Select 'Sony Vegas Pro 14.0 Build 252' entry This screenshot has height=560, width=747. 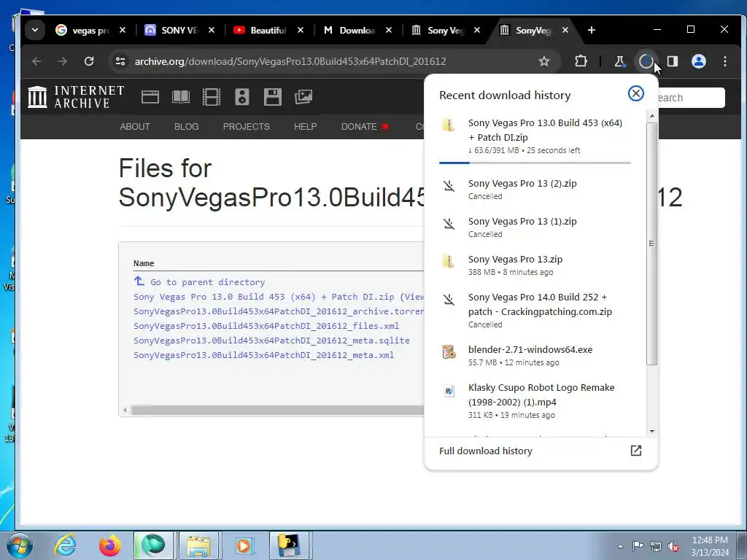[x=535, y=311]
